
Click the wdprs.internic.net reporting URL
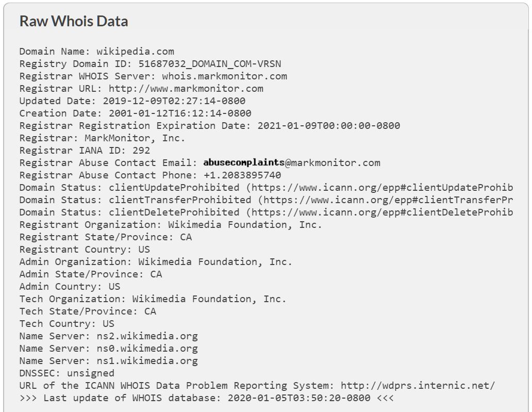click(418, 386)
